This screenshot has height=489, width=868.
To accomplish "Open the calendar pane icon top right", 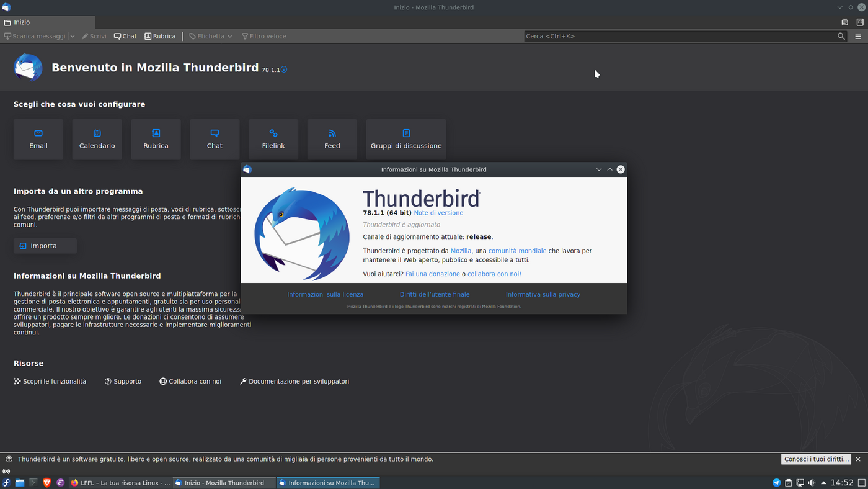I will coord(844,22).
